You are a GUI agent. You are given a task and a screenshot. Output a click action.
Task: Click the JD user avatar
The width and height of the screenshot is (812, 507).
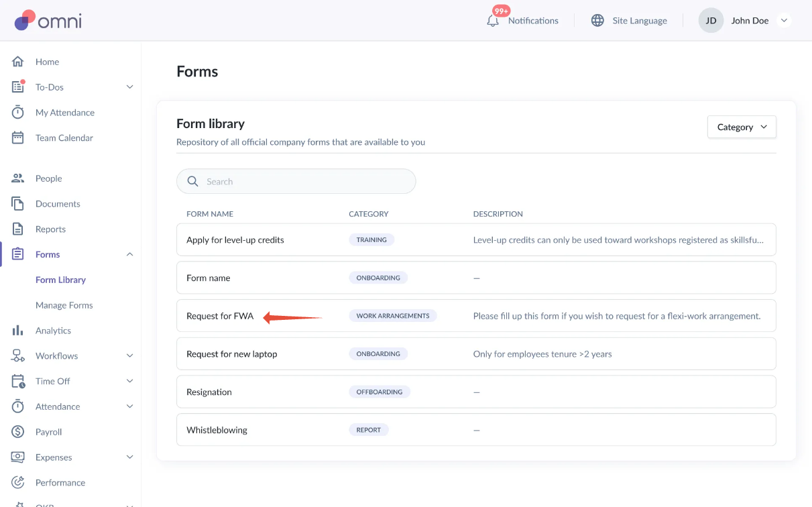coord(711,21)
